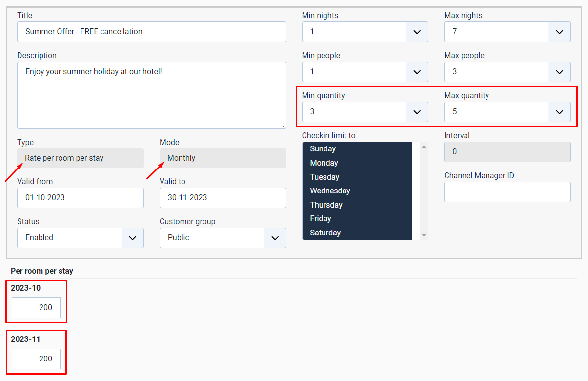588x381 pixels.
Task: Edit the 2023-11 price value
Action: (x=36, y=359)
